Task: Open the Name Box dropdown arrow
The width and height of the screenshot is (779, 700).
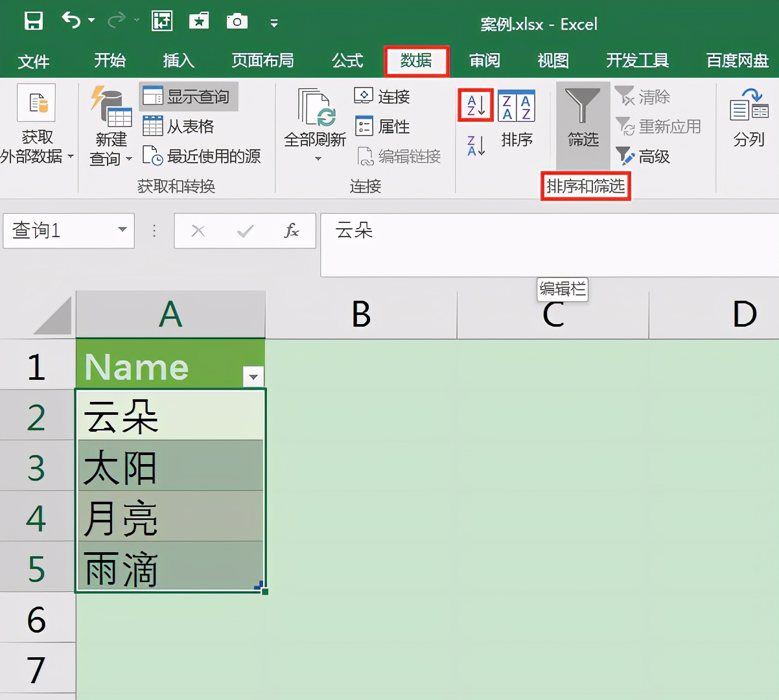Action: coord(122,229)
